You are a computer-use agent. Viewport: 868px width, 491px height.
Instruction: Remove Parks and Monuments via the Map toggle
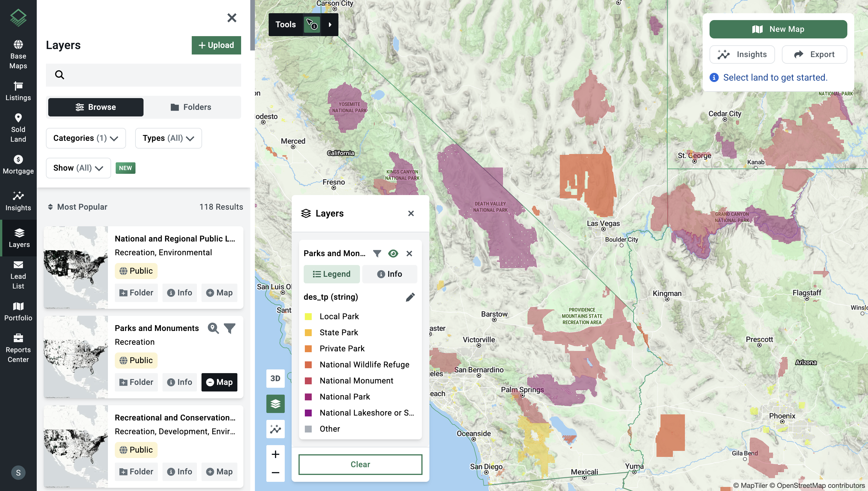tap(219, 382)
